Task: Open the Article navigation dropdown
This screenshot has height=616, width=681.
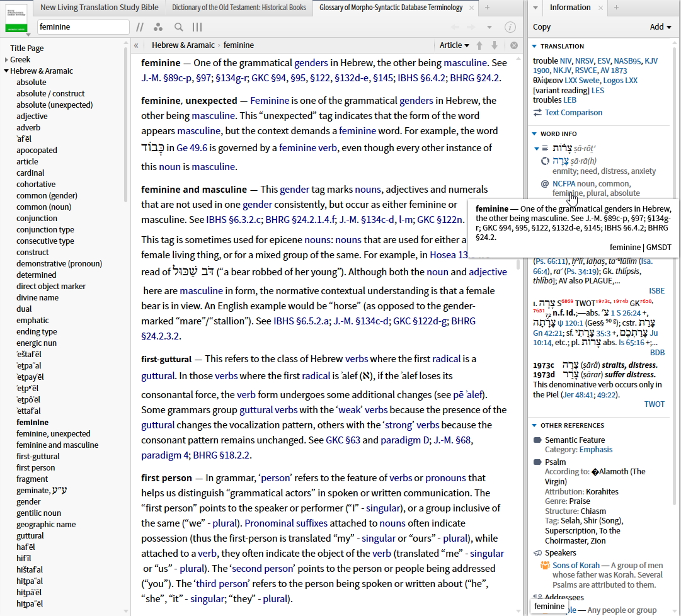Action: (x=454, y=45)
